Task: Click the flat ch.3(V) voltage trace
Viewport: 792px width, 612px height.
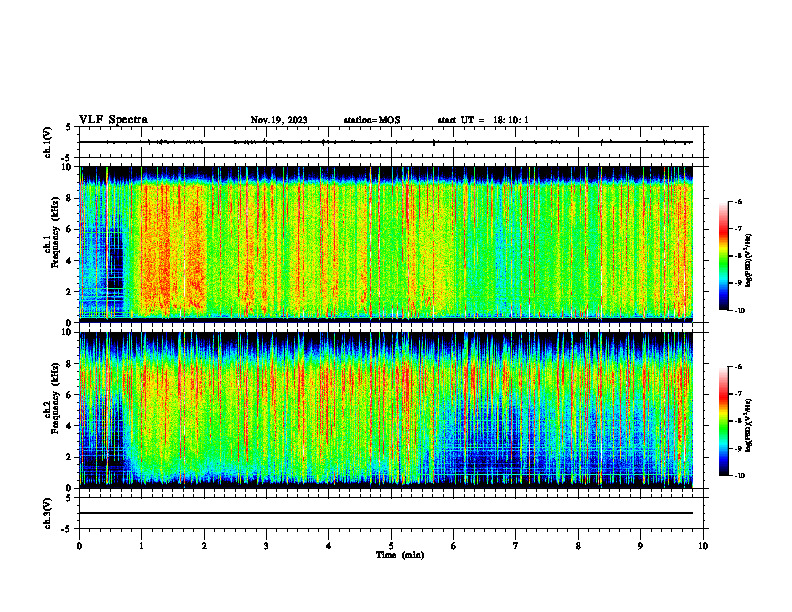Action: (386, 513)
